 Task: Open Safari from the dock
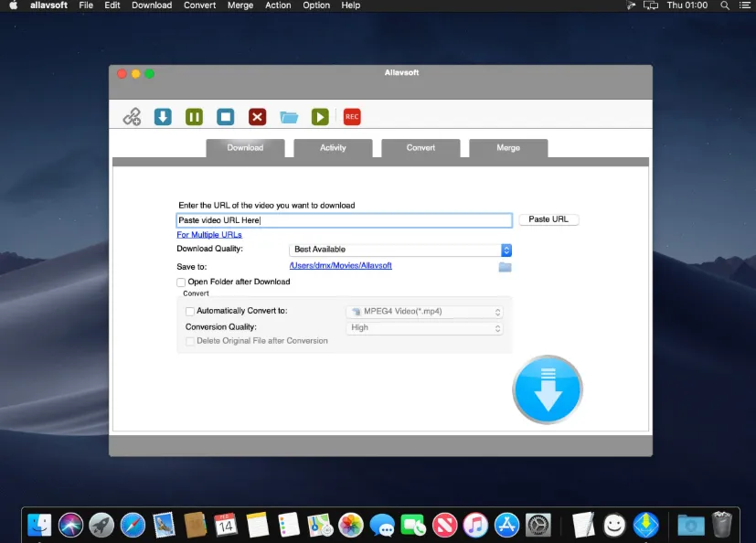[x=133, y=525]
